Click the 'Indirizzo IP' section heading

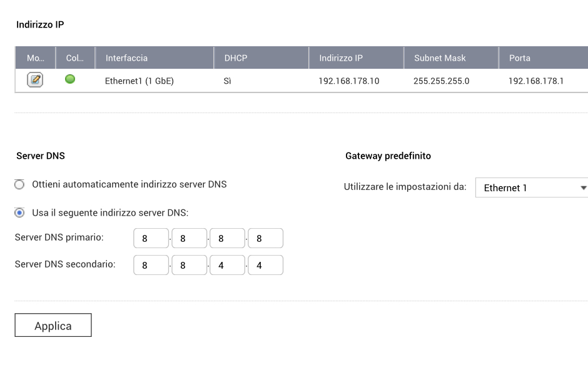[x=40, y=25]
